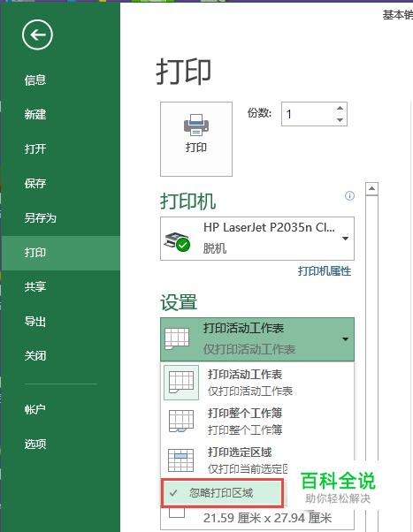The height and width of the screenshot is (532, 413).
Task: Click the 打印整个工作簿 workbook icon
Action: click(181, 422)
